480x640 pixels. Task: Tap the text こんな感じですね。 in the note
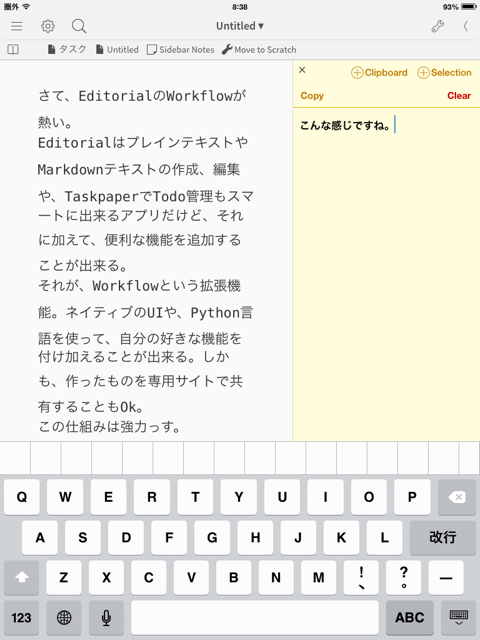tap(345, 125)
